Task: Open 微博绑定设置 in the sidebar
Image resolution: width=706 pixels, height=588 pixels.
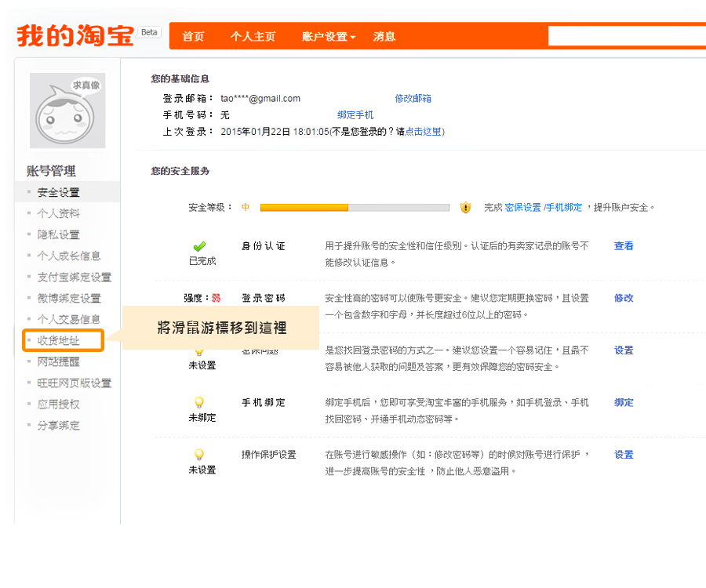Action: pos(69,298)
